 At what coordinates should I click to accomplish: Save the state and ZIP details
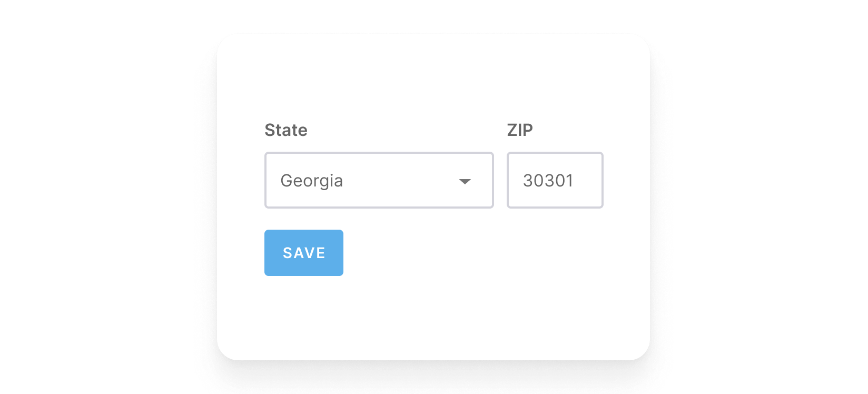(x=304, y=253)
